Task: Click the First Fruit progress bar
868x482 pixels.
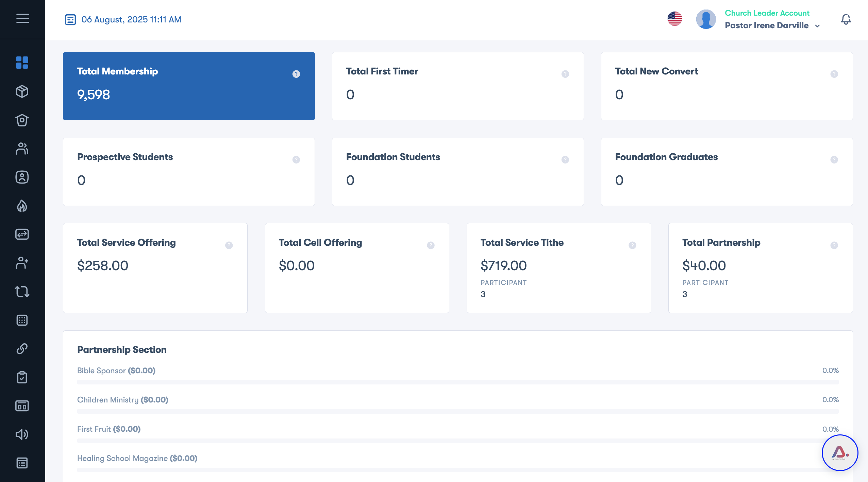Action: click(x=458, y=441)
